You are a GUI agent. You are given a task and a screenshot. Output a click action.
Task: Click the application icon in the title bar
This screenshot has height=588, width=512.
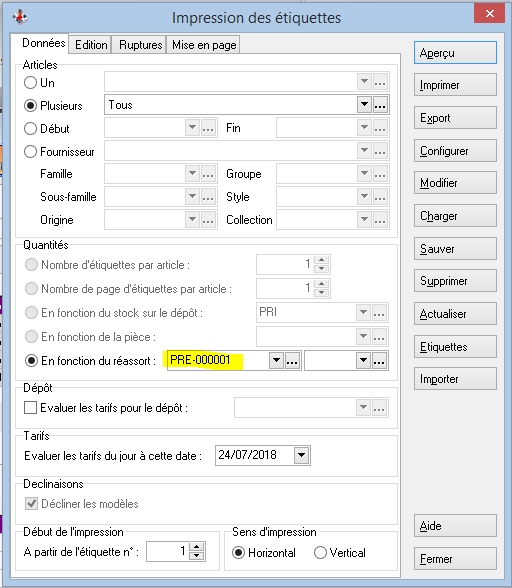click(x=20, y=16)
